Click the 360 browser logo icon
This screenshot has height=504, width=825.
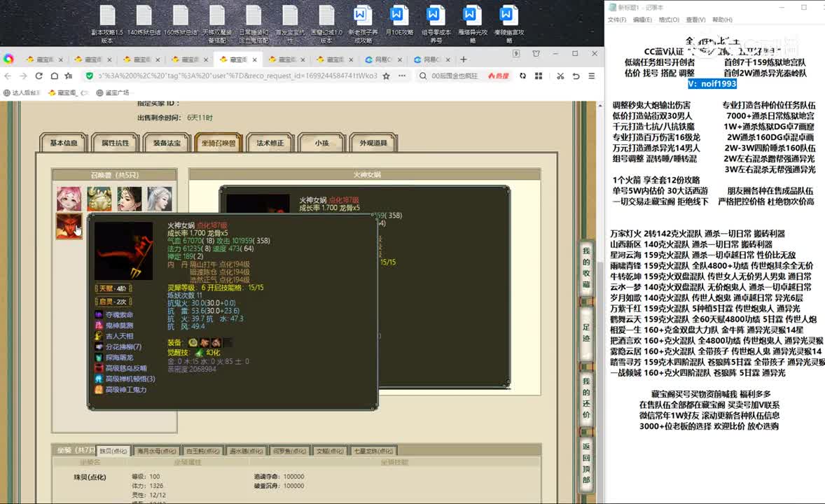click(x=8, y=59)
